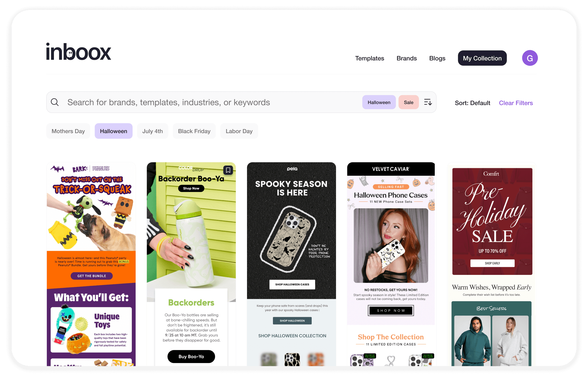Open the Templates menu item
The image size is (588, 379).
point(369,58)
